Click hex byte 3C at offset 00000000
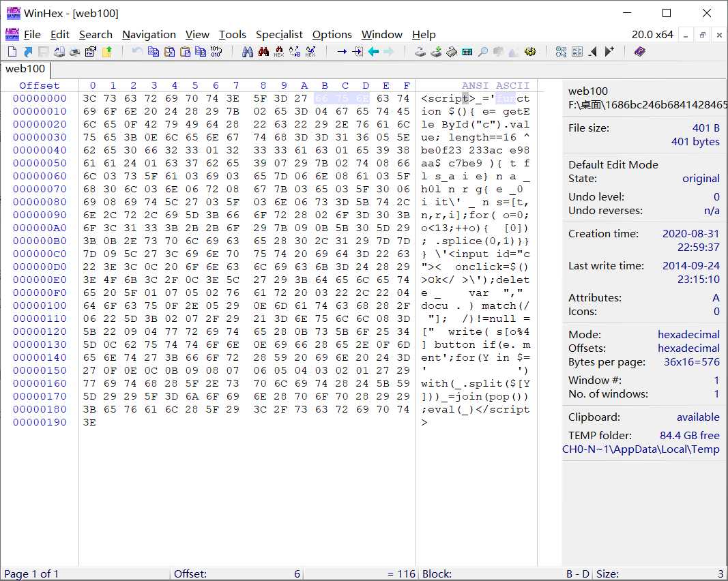728x581 pixels. [89, 98]
